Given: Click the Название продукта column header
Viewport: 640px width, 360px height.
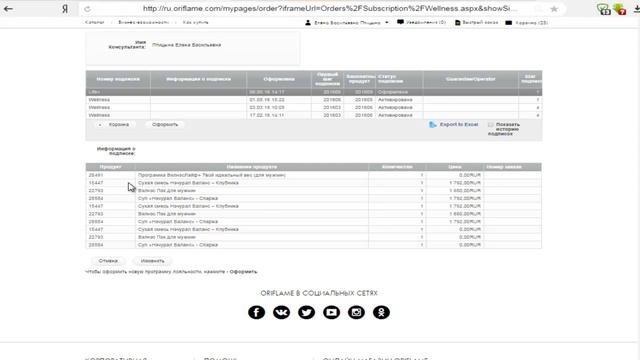Looking at the screenshot, I should (x=252, y=167).
